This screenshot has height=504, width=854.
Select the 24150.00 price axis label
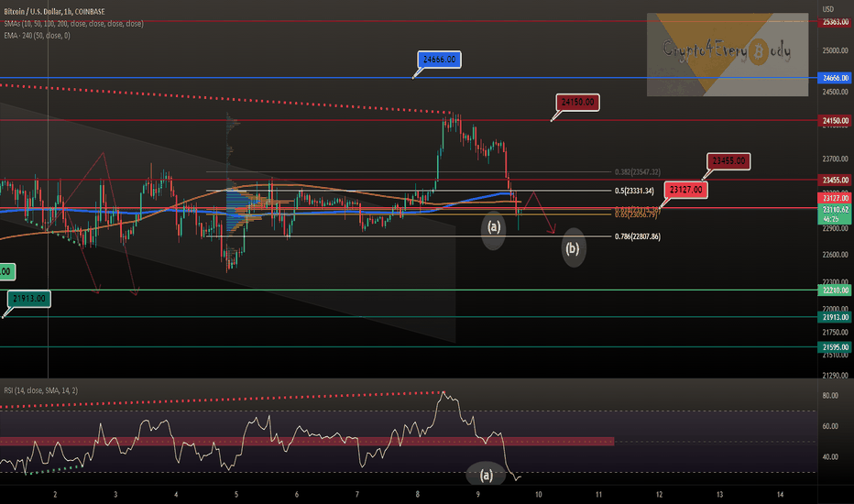[x=836, y=120]
